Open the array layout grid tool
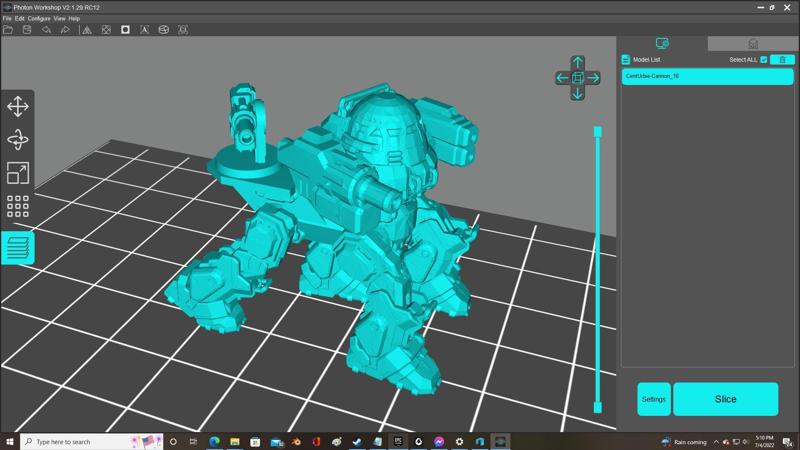Image resolution: width=800 pixels, height=450 pixels. coord(17,206)
